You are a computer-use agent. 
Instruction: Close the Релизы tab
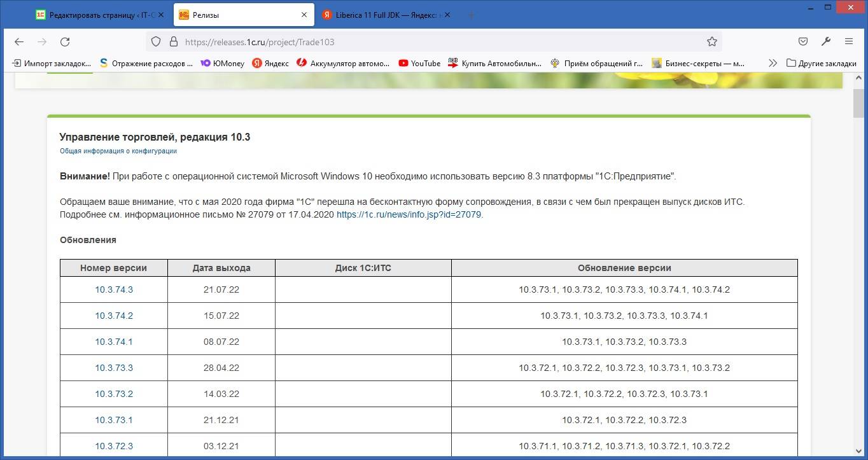(304, 15)
